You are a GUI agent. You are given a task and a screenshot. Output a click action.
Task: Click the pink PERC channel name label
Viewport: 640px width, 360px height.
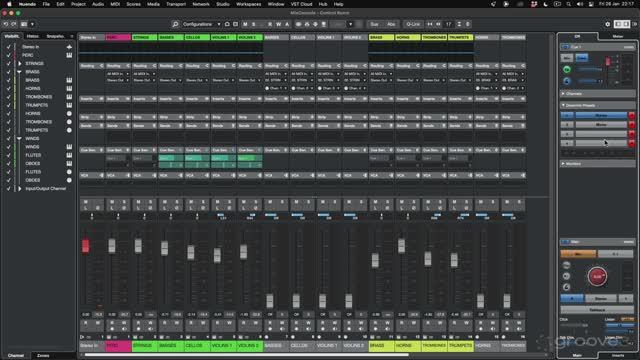(118, 346)
